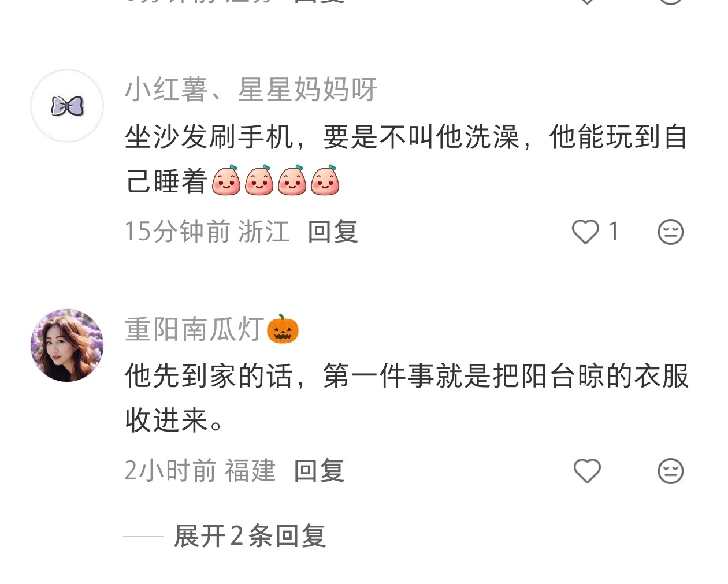The width and height of the screenshot is (728, 584).
Task: Dislike the comment from 浙江 with face icon
Action: coord(670,232)
